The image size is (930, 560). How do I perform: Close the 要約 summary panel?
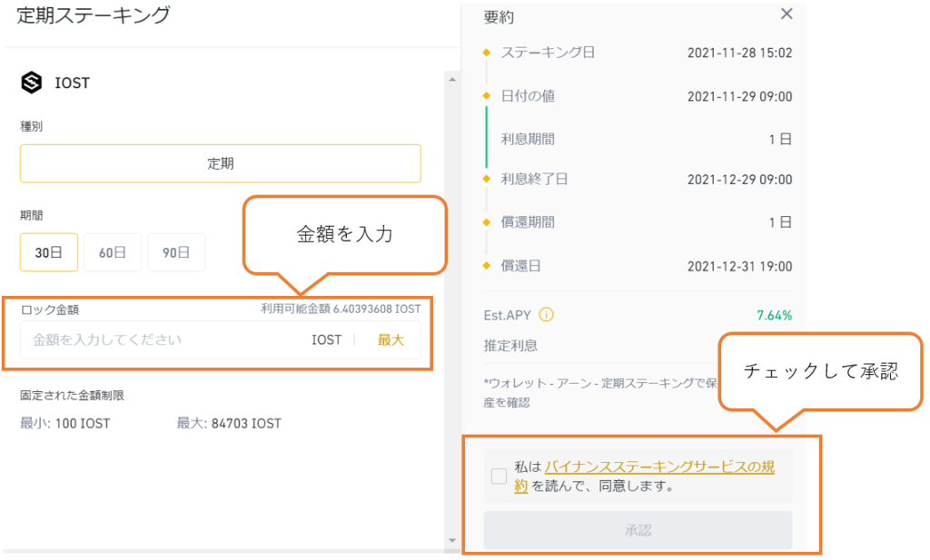(787, 14)
